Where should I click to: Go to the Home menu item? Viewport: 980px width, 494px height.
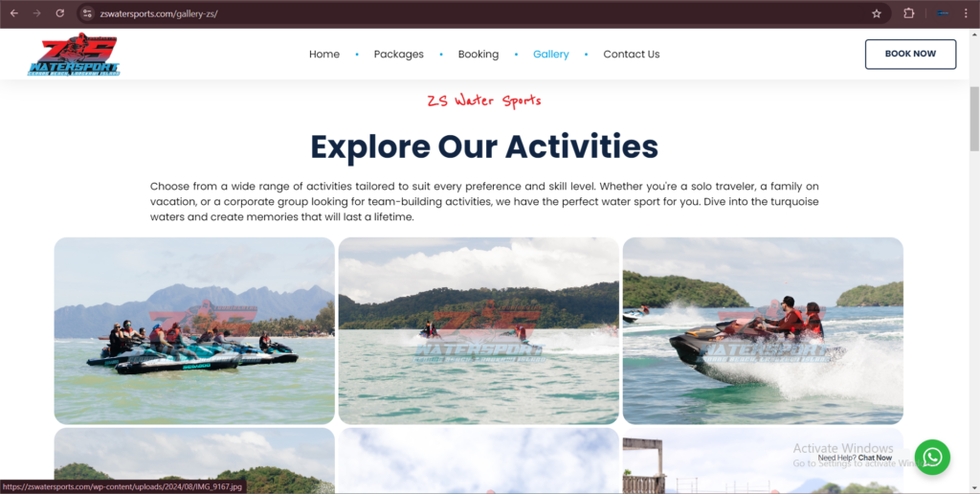pyautogui.click(x=324, y=55)
